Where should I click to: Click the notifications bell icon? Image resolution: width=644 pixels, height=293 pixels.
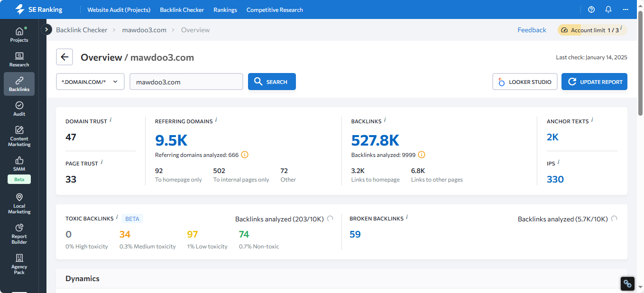tap(608, 9)
